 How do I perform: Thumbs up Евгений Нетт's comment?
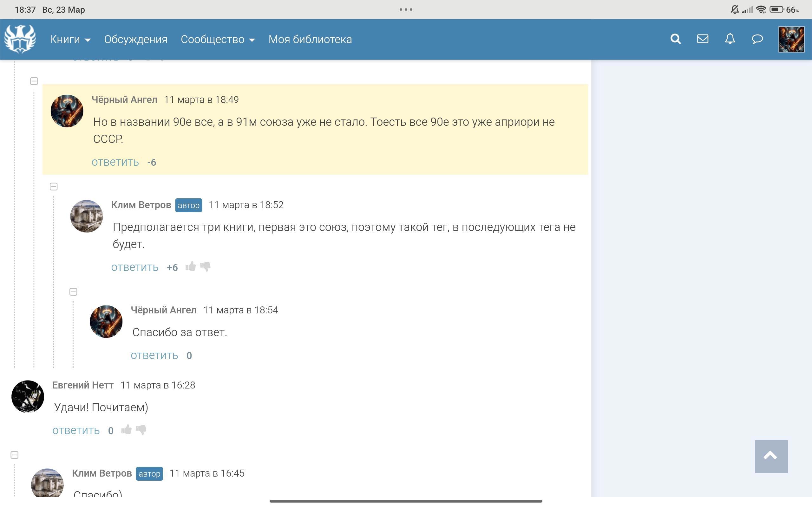tap(126, 430)
